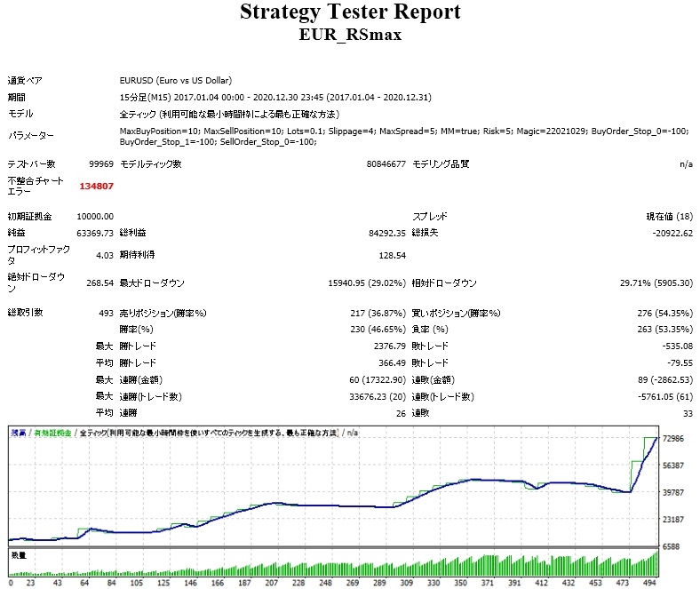Click the Strategy Tester Report title
700x589 pixels.
tap(350, 12)
